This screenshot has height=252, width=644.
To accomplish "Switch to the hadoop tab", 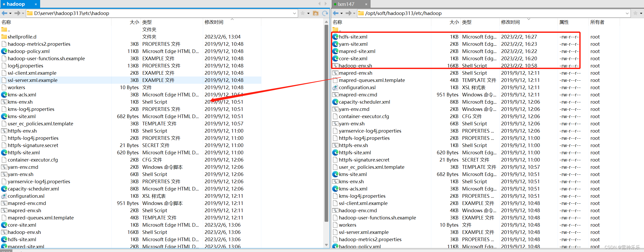I will [x=16, y=4].
